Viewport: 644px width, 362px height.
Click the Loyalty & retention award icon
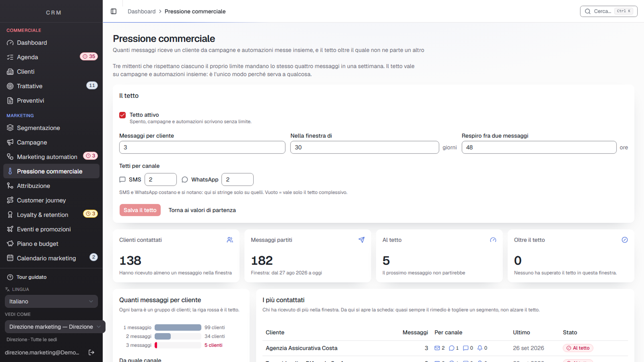coord(10,215)
